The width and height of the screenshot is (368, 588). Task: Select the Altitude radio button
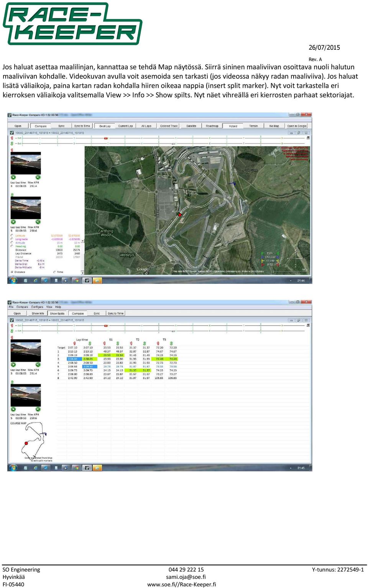pyautogui.click(x=12, y=242)
